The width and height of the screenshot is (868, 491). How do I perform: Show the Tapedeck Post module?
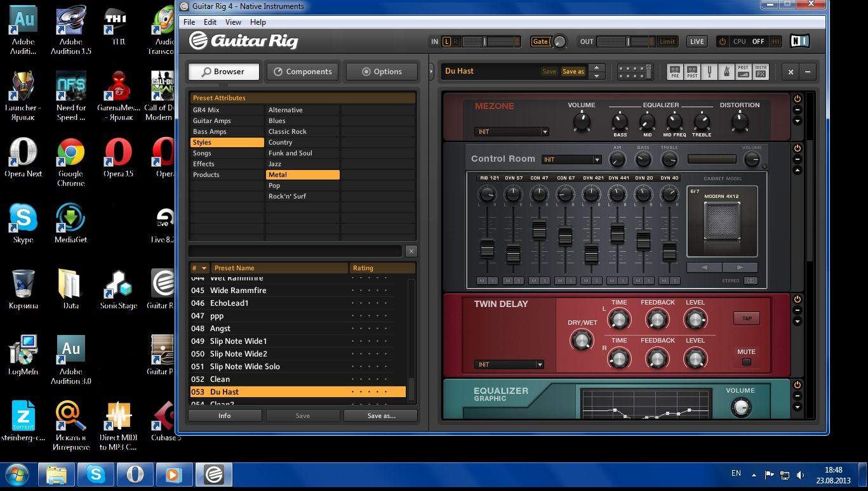click(692, 72)
